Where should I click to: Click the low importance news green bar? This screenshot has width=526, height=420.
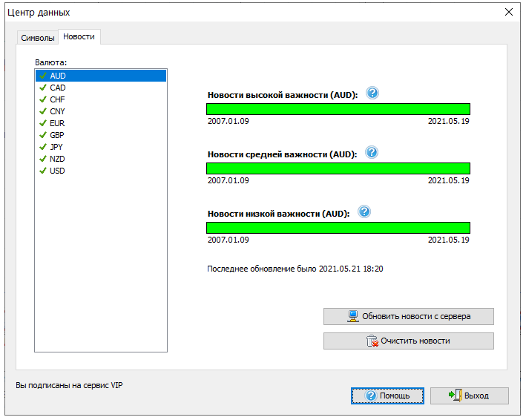click(x=338, y=228)
